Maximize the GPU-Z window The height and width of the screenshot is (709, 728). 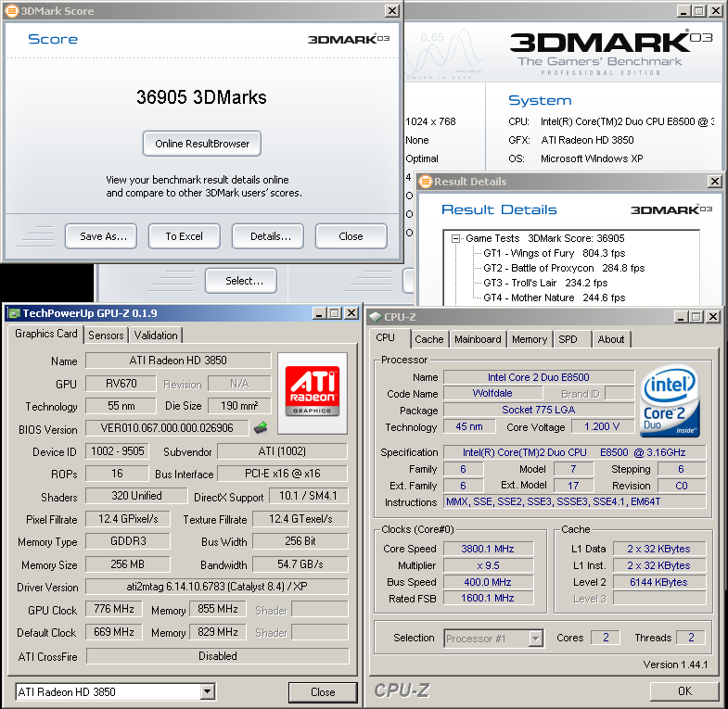coord(335,313)
